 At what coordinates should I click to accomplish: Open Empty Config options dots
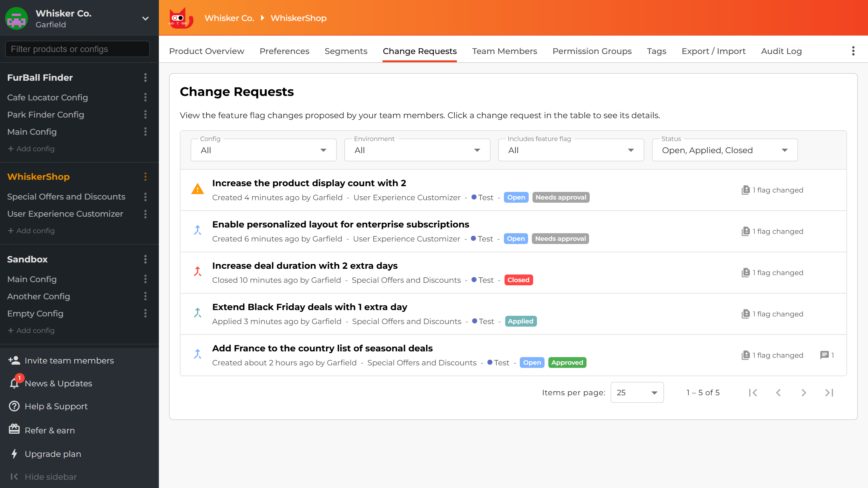pos(145,314)
